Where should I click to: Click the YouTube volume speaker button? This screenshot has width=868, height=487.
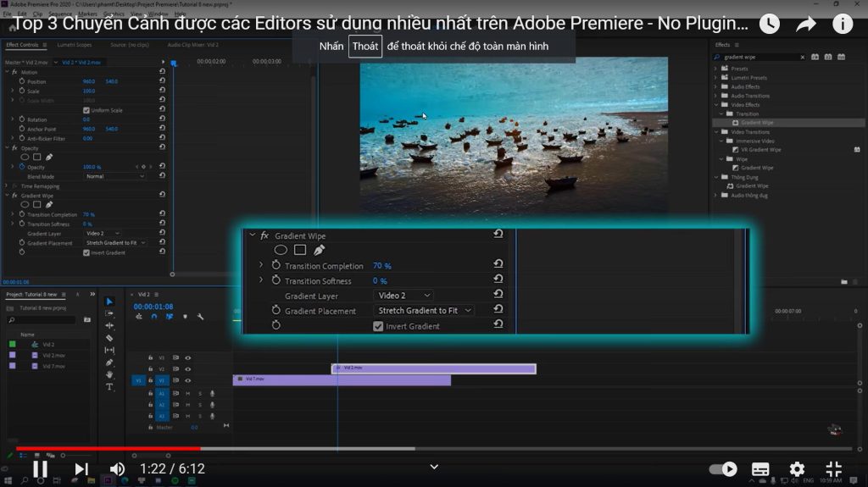(x=117, y=469)
